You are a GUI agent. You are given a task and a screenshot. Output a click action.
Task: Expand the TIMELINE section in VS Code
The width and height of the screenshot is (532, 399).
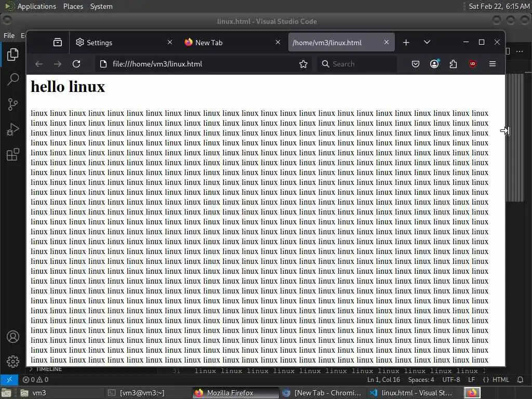tap(46, 369)
